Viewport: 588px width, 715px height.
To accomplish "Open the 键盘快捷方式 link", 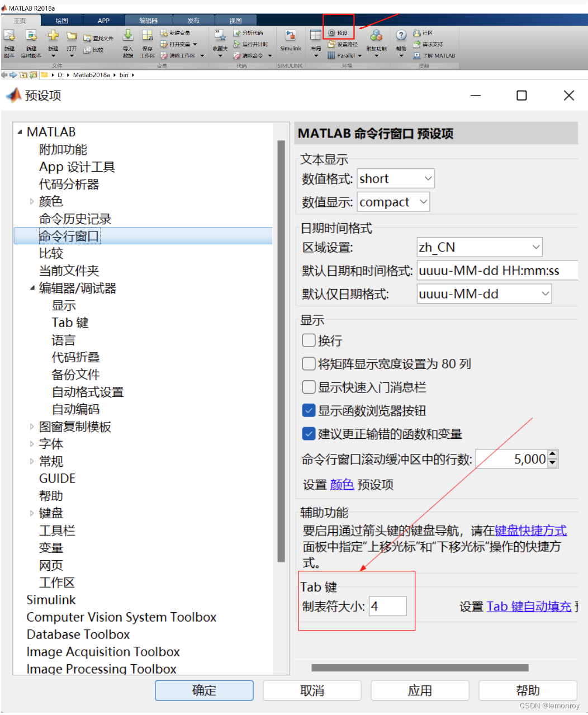I will tap(530, 530).
